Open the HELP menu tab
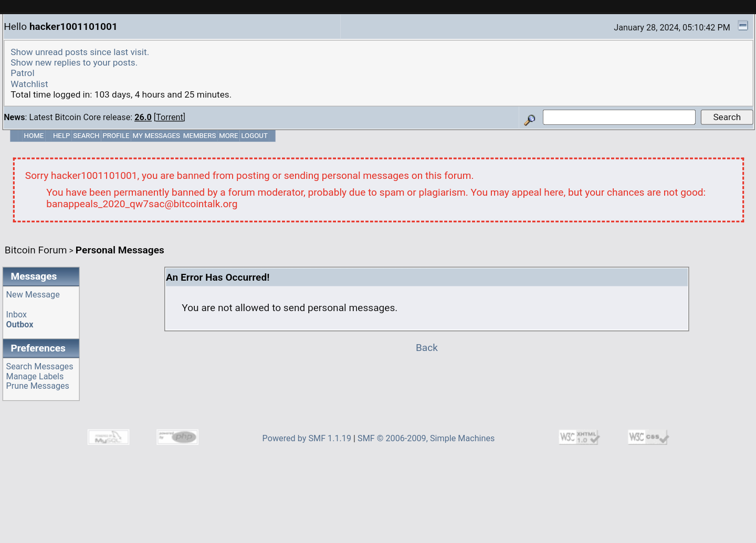Image resolution: width=756 pixels, height=543 pixels. 61,136
